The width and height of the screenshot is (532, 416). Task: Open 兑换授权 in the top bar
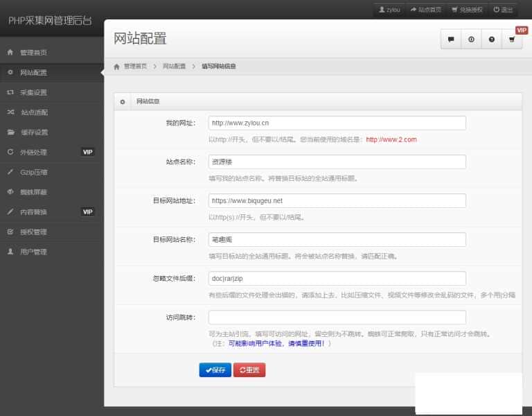[467, 10]
